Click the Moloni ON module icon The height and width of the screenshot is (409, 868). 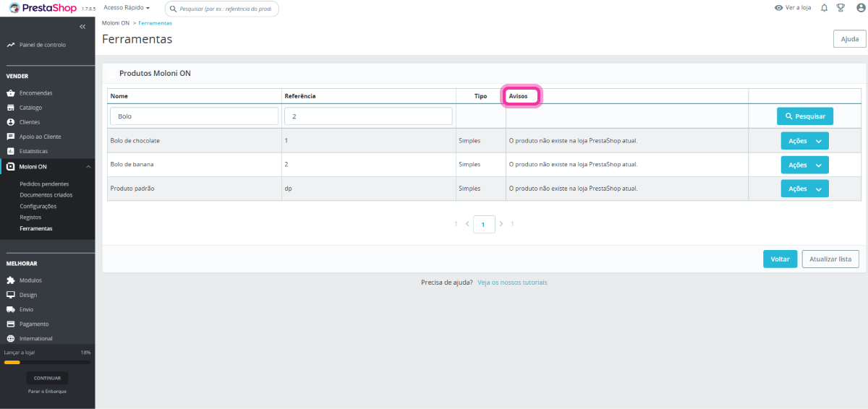tap(11, 167)
